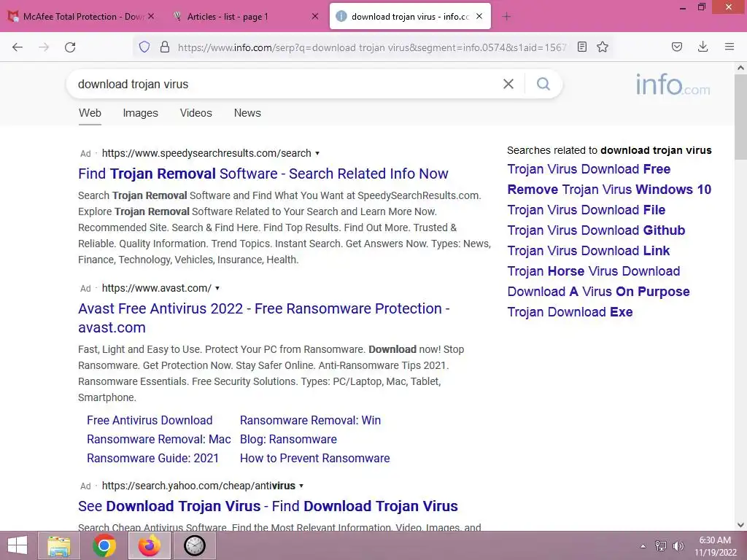Open related search Download A Virus On Purpose
747x560 pixels.
coord(598,292)
